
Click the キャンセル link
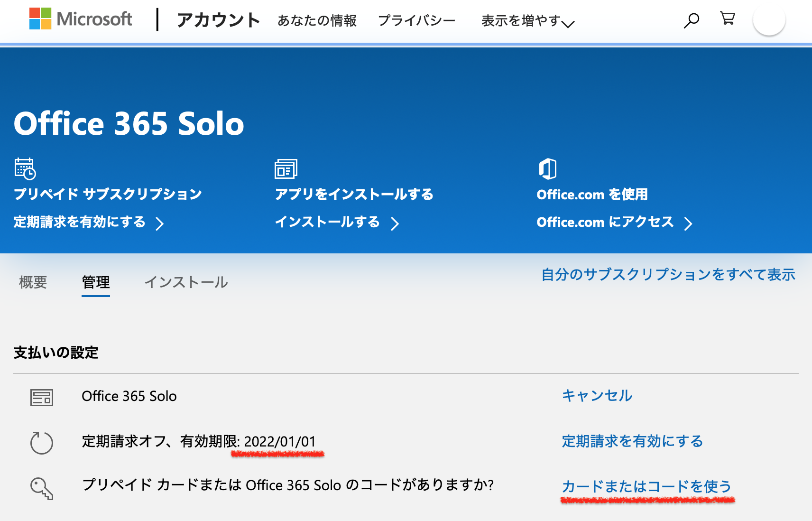[597, 396]
